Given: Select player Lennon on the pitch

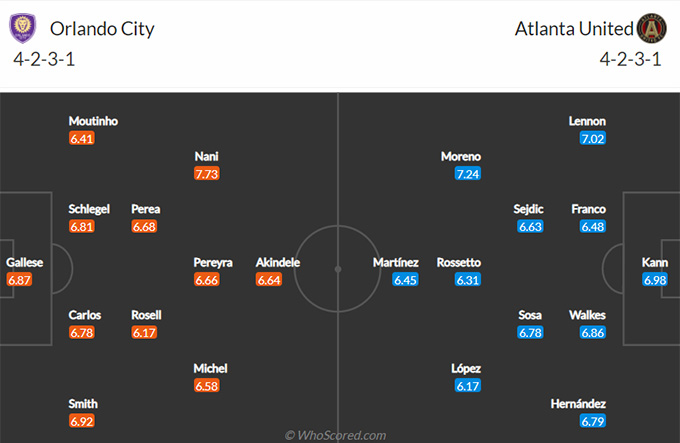Looking at the screenshot, I should (587, 121).
